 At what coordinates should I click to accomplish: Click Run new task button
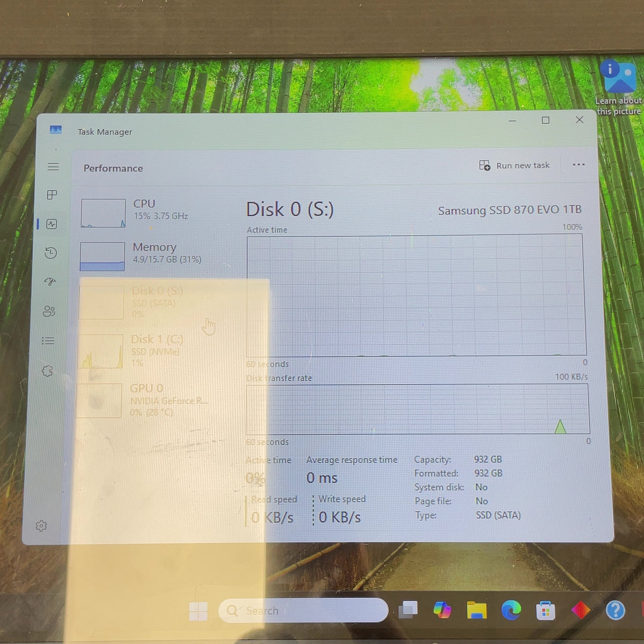tap(514, 165)
